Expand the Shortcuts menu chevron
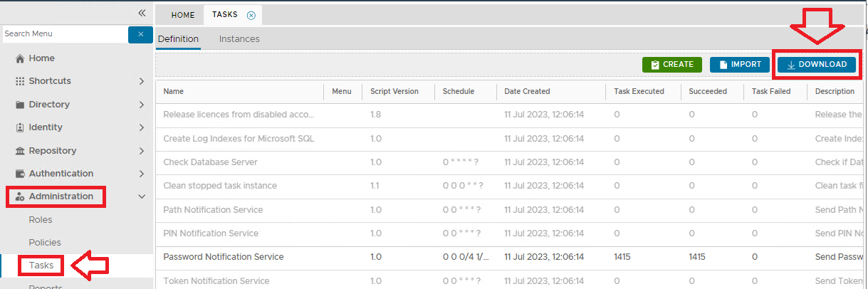This screenshot has height=289, width=868. click(x=142, y=81)
